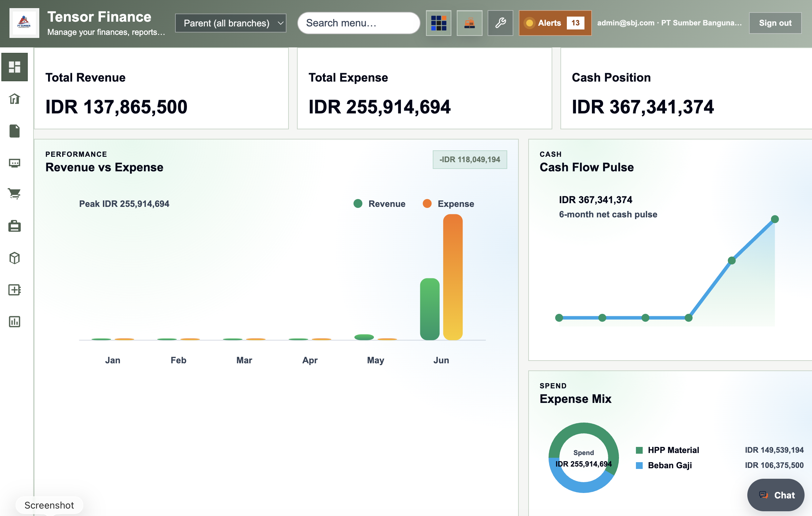Open the briefcase sidebar icon

pyautogui.click(x=15, y=226)
